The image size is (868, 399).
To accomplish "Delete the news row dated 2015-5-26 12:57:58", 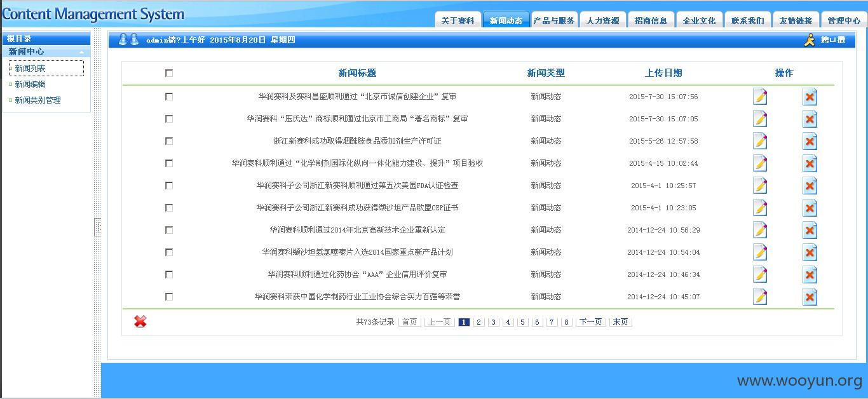I will tap(810, 141).
